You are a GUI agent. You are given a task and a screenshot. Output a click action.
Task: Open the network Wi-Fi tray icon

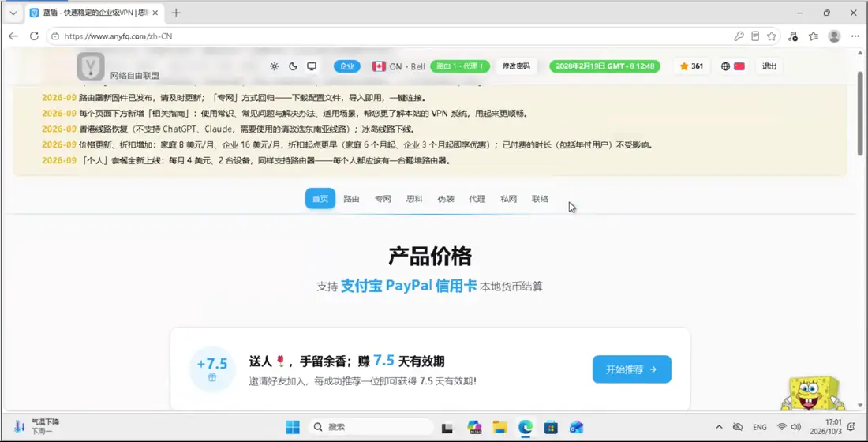pos(782,427)
